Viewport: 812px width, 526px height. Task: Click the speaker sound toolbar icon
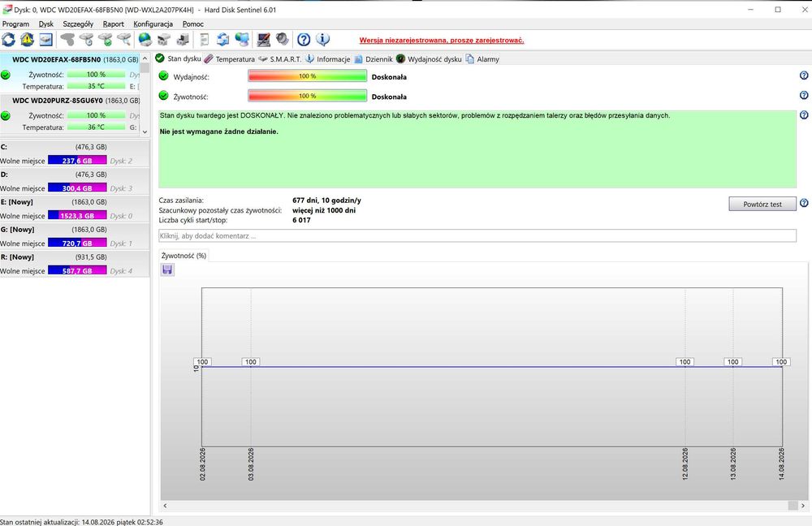(283, 39)
